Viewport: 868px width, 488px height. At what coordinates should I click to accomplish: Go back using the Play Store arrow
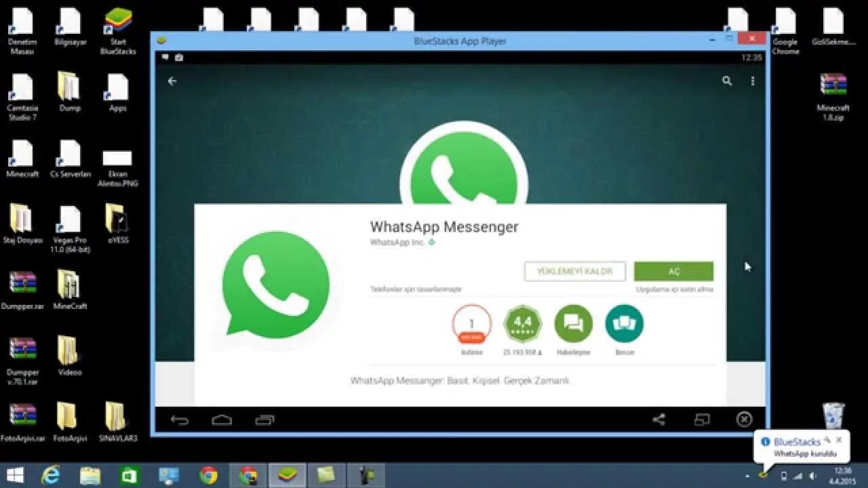click(x=172, y=81)
